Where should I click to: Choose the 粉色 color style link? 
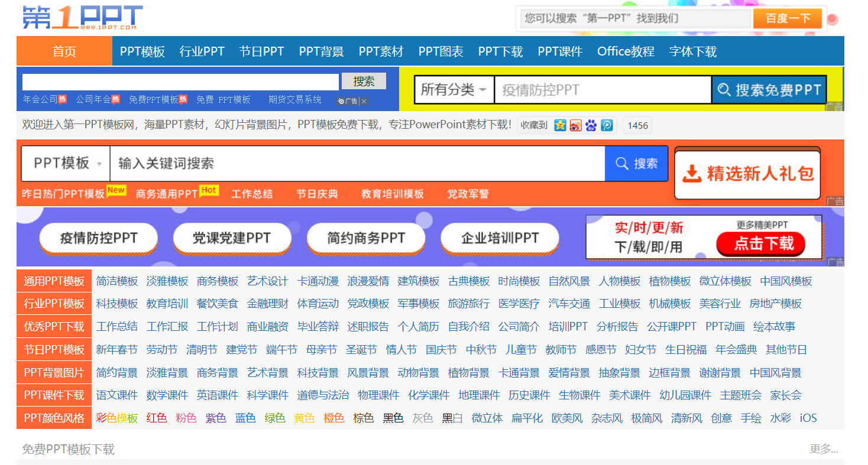pos(186,418)
